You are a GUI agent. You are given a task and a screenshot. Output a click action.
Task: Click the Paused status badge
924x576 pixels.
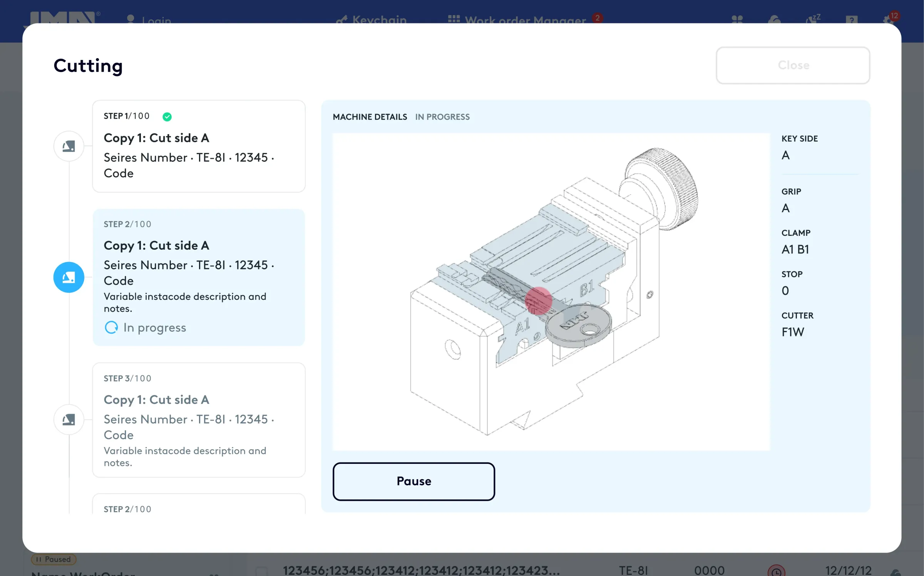54,559
